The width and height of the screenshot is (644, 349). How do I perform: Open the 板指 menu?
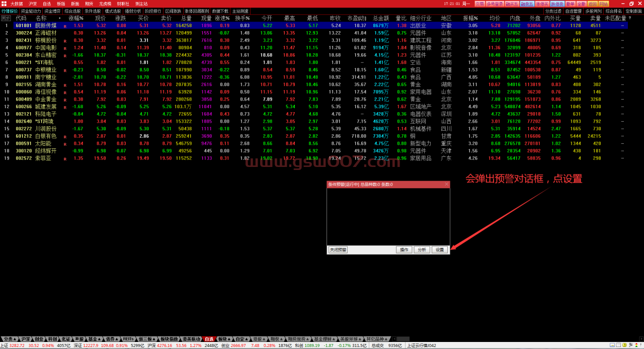[x=61, y=4]
